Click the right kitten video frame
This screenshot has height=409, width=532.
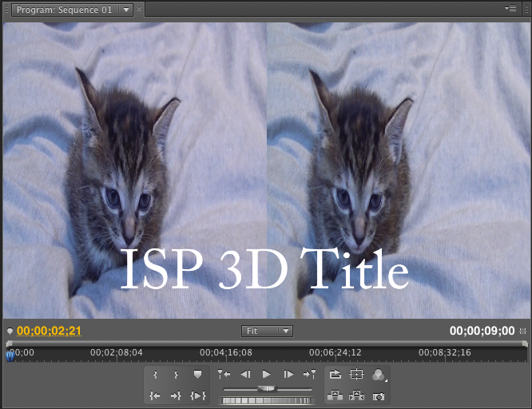tap(399, 170)
